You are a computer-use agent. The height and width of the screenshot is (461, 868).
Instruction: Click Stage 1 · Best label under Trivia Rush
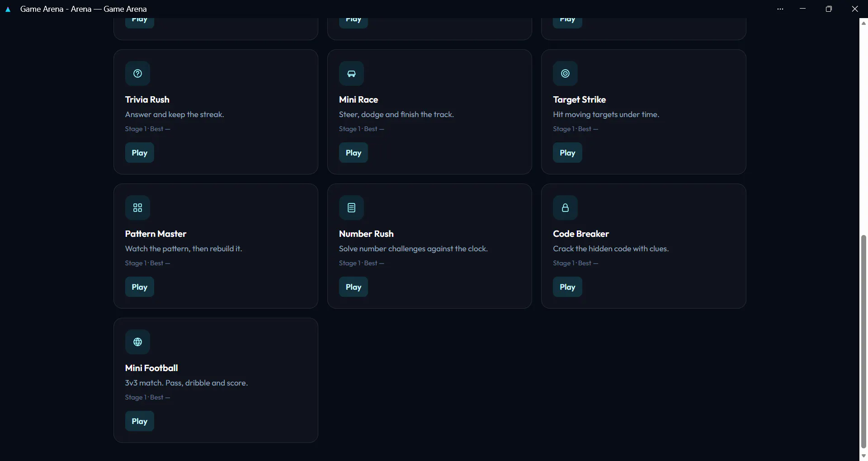pos(147,129)
